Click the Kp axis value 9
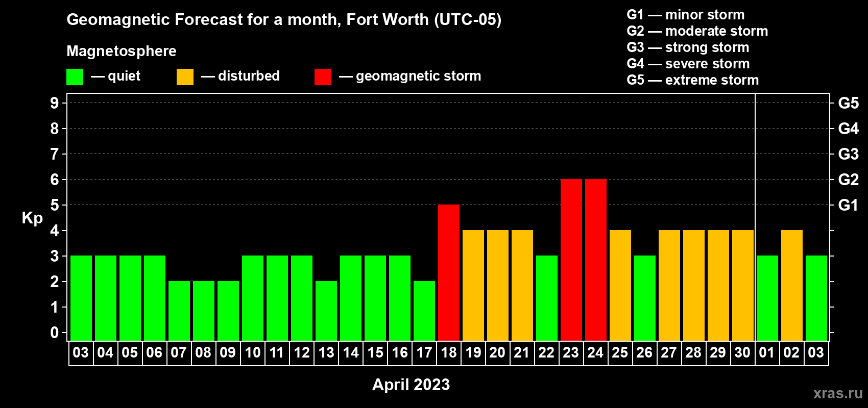This screenshot has width=868, height=408. [55, 103]
